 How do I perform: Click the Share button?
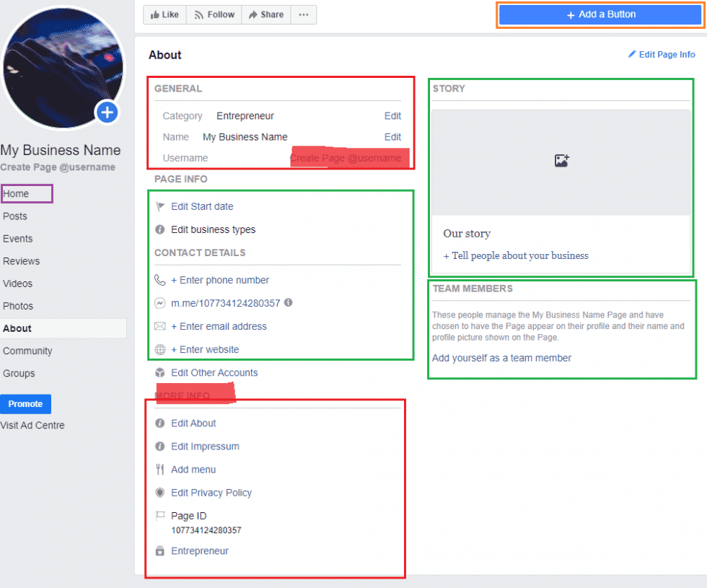pyautogui.click(x=265, y=14)
